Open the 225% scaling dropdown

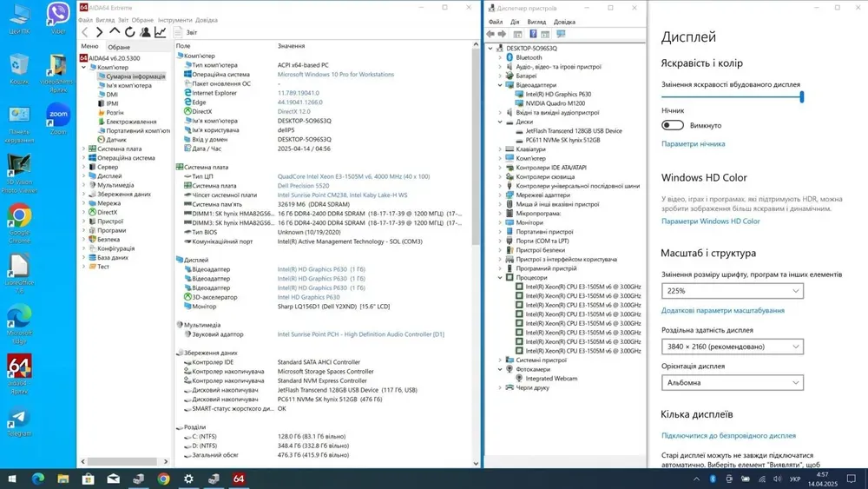[732, 291]
